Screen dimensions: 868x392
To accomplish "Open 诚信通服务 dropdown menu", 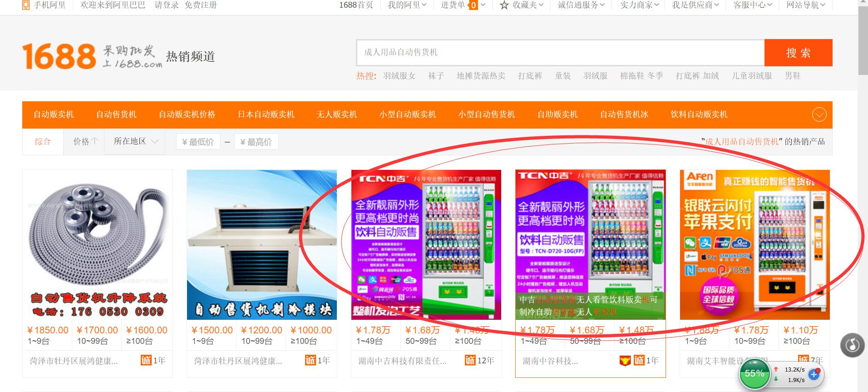I will coord(581,5).
